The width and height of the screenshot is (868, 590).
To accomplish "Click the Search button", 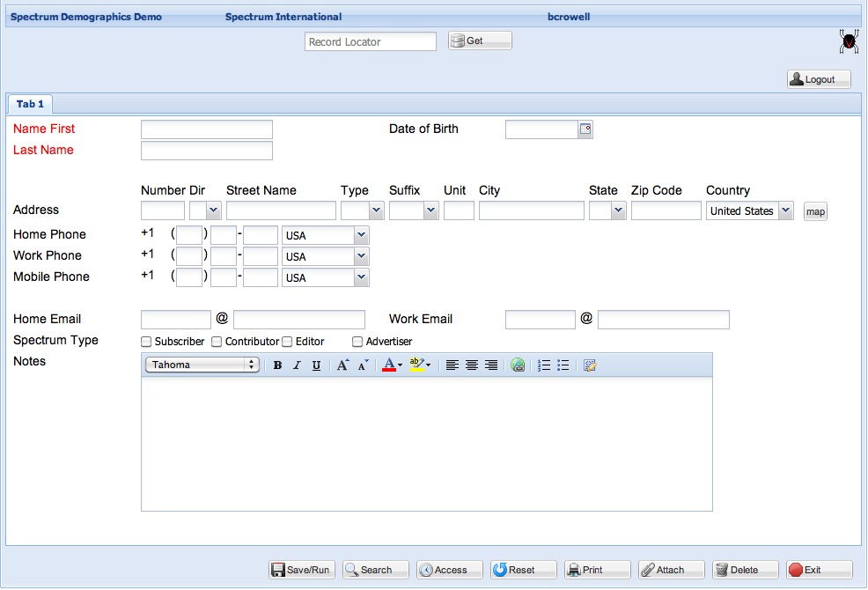I will (375, 570).
